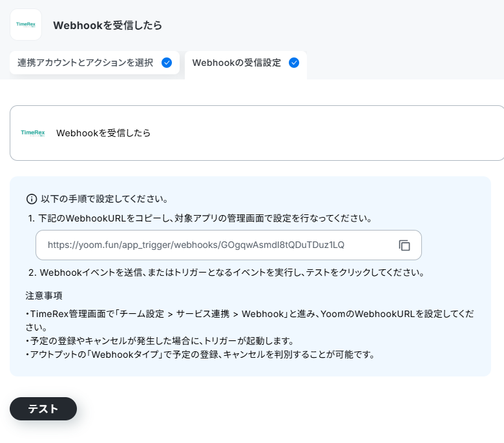Switch to the Webhookの受信設定 tab
Viewport: 504px width, 443px height.
(x=246, y=63)
